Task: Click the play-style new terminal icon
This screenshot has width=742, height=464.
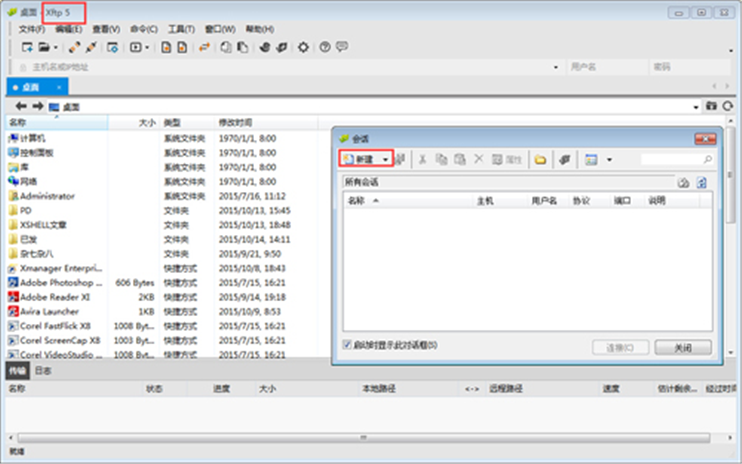Action: [136, 47]
